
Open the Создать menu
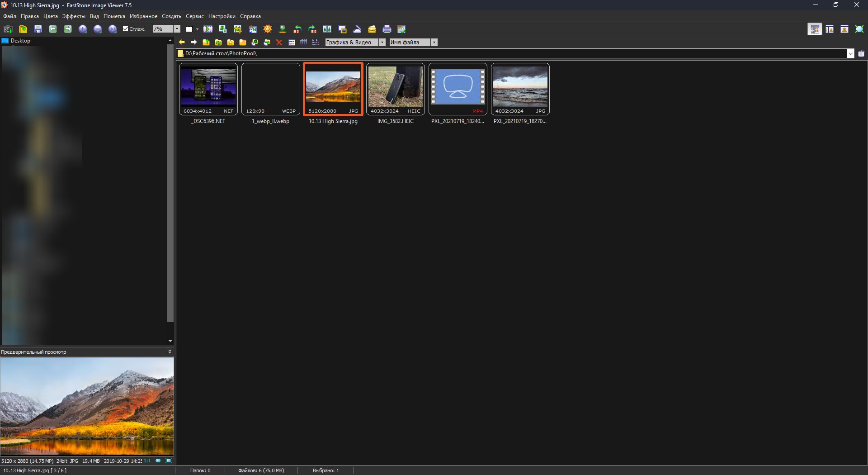[x=172, y=16]
